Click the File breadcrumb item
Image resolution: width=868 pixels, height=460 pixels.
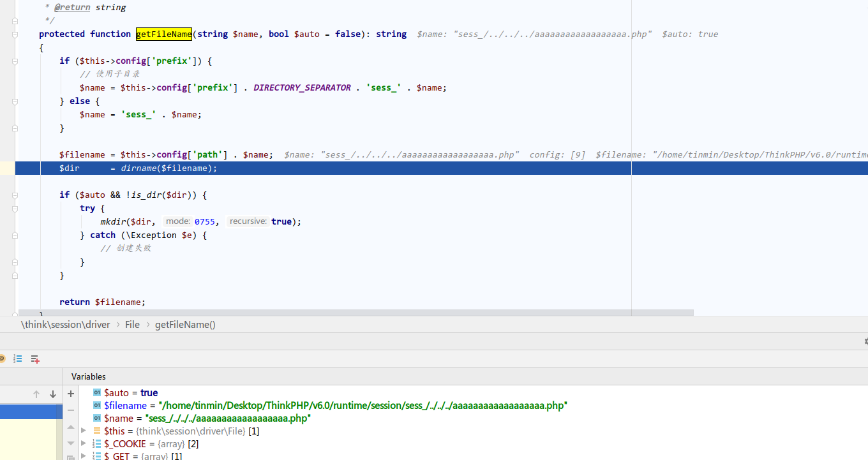[132, 325]
